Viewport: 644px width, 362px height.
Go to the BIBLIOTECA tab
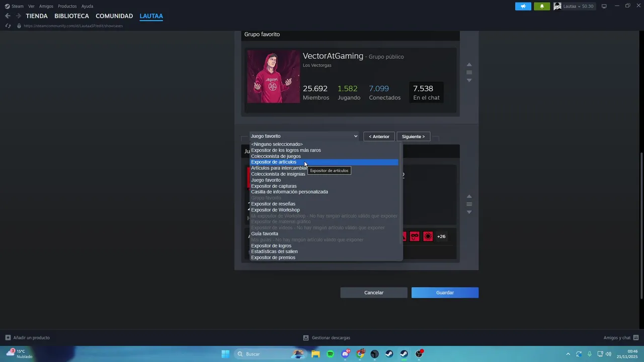click(x=71, y=16)
